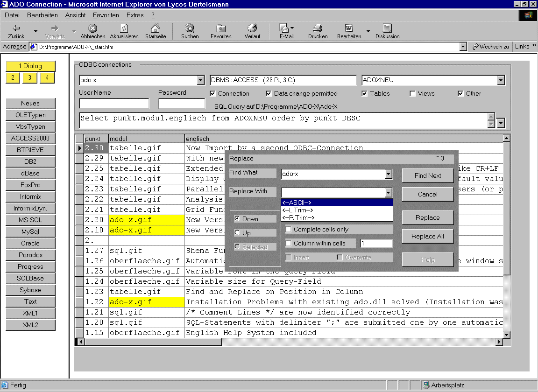Select the Up radio button
The image size is (538, 392).
[237, 233]
